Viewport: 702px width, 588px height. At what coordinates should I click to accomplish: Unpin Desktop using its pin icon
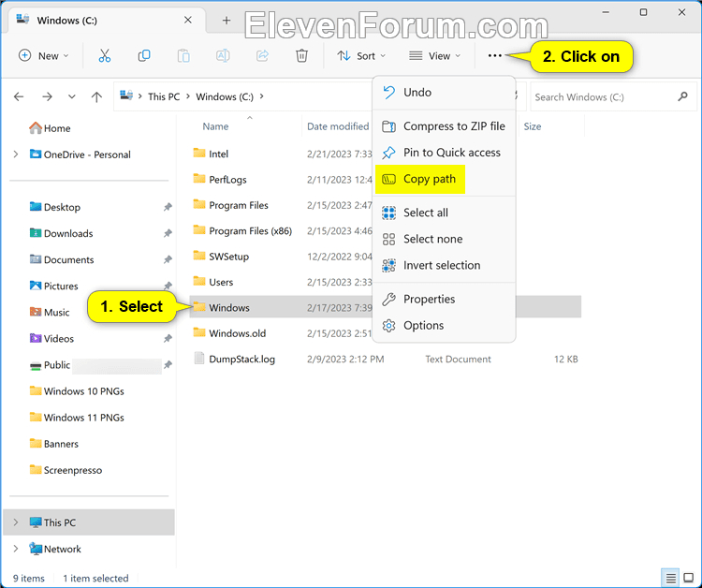(168, 207)
